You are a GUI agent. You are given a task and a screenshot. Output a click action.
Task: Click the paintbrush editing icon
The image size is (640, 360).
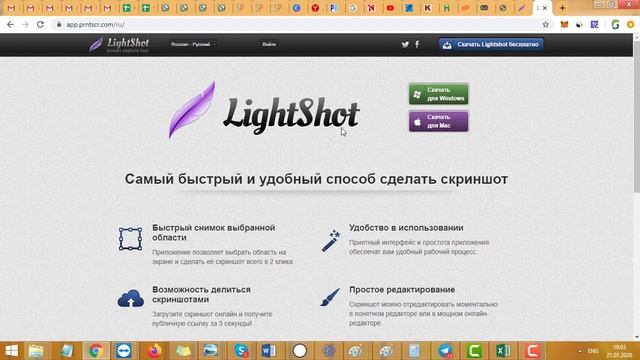point(330,297)
